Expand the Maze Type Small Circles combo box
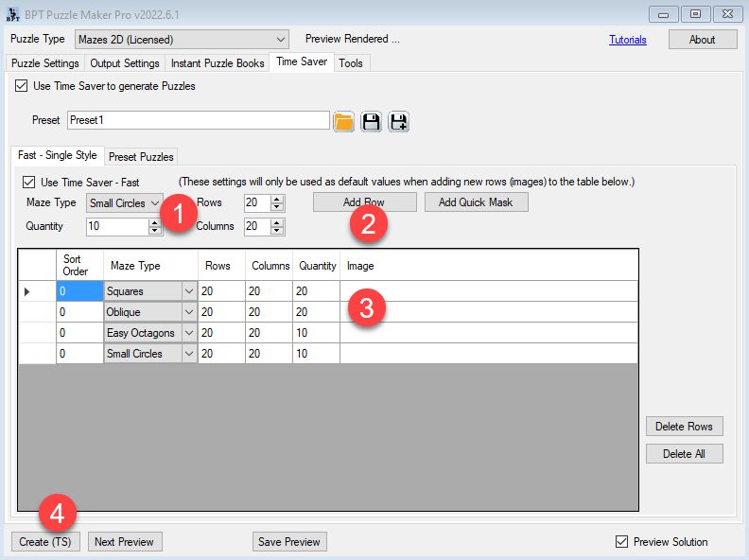This screenshot has height=560, width=749. point(155,202)
